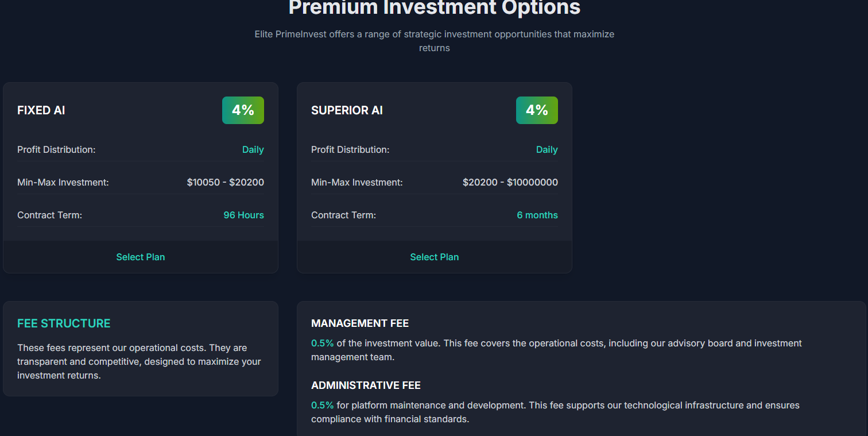Click Contract Term label in SUPERIOR AI card
868x436 pixels.
[x=343, y=215]
